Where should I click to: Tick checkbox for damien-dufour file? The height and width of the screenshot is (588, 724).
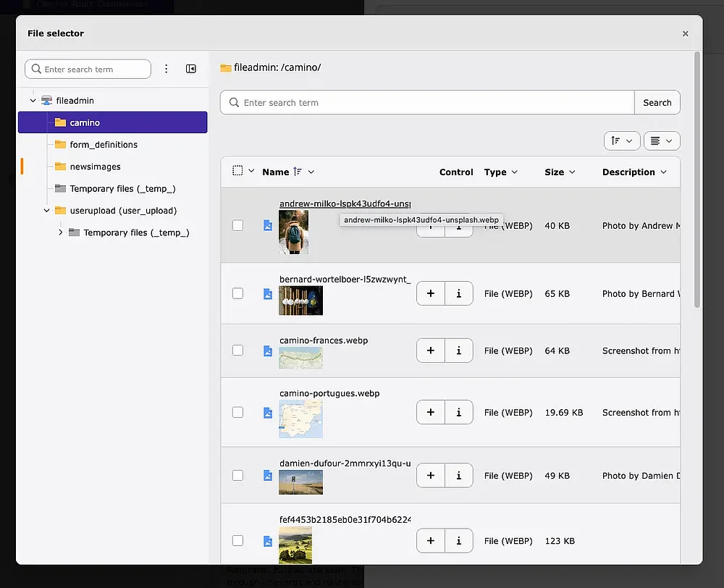point(237,475)
